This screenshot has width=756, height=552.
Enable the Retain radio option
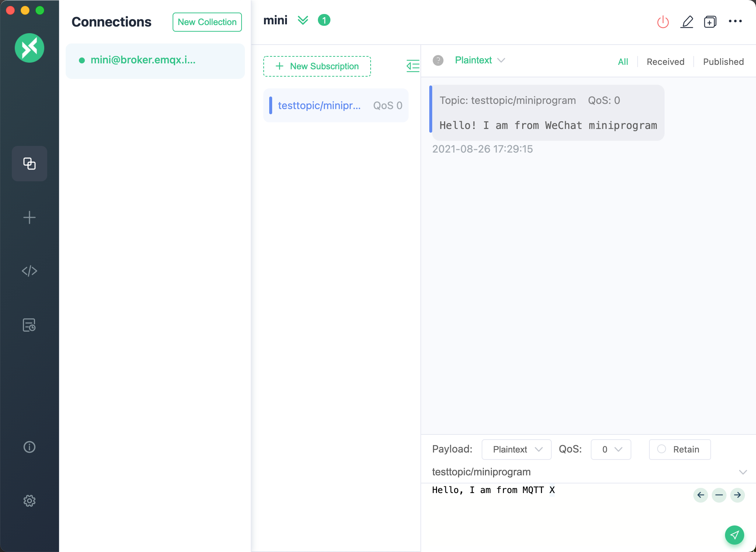662,449
